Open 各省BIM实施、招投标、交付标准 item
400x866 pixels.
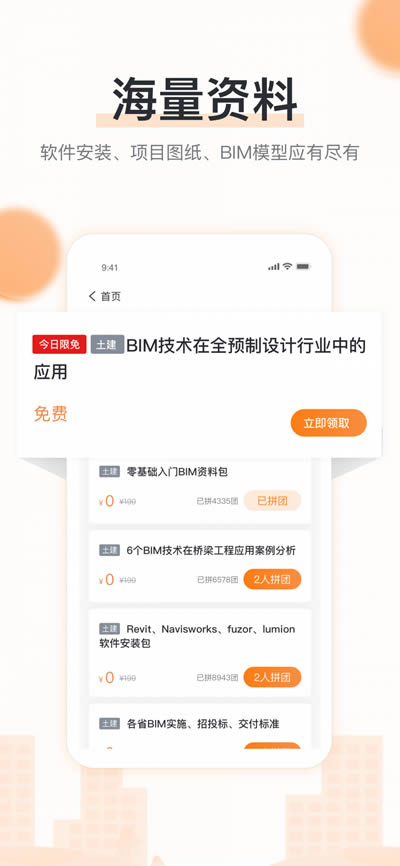203,724
